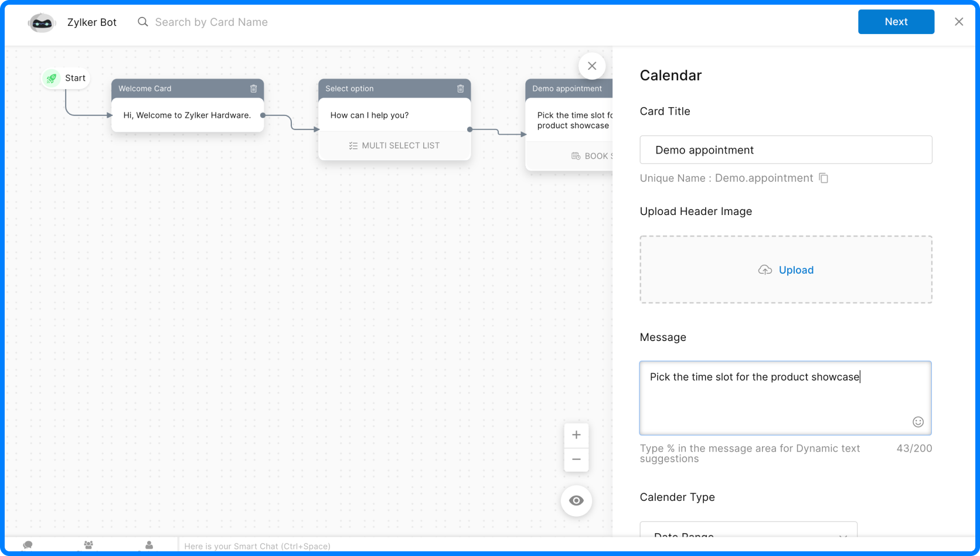Viewport: 980px width, 556px height.
Task: Open the contacts group tab in bottom bar
Action: point(89,545)
